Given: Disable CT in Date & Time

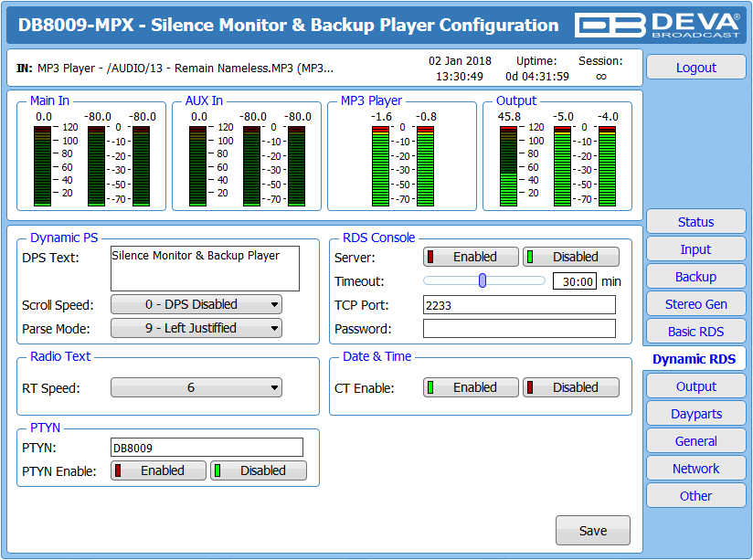Looking at the screenshot, I should pyautogui.click(x=570, y=387).
